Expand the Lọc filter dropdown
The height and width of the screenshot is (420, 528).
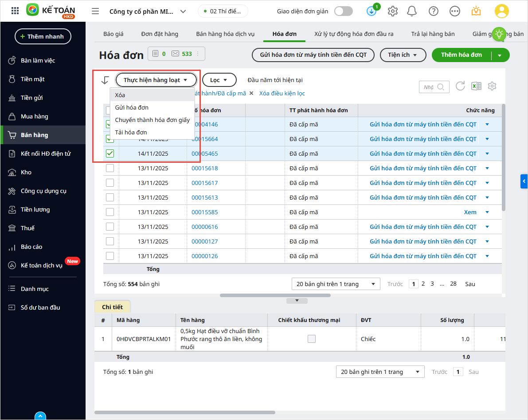click(x=219, y=80)
